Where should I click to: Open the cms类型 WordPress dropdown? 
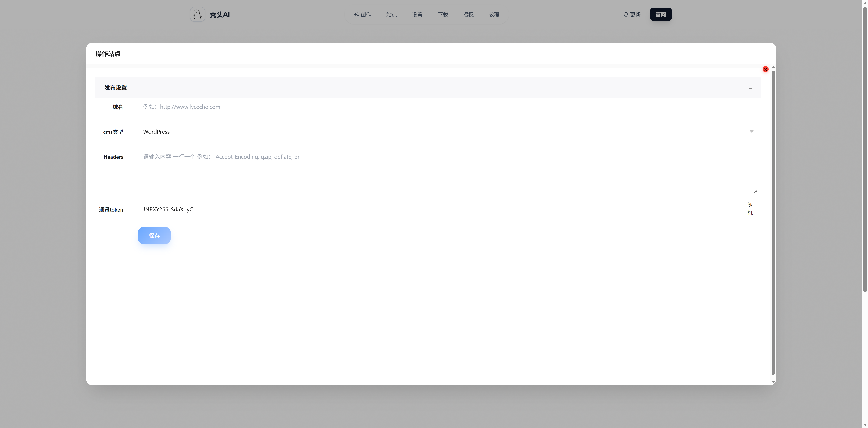coord(438,132)
